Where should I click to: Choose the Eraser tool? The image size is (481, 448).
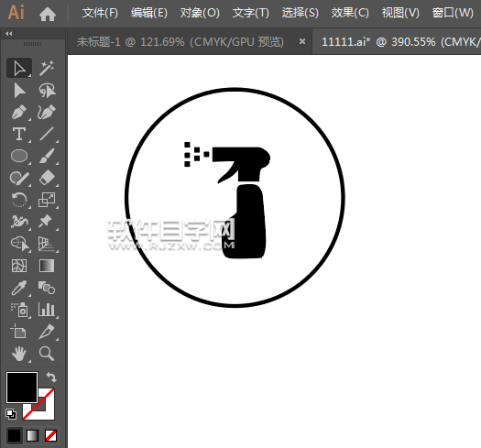47,178
